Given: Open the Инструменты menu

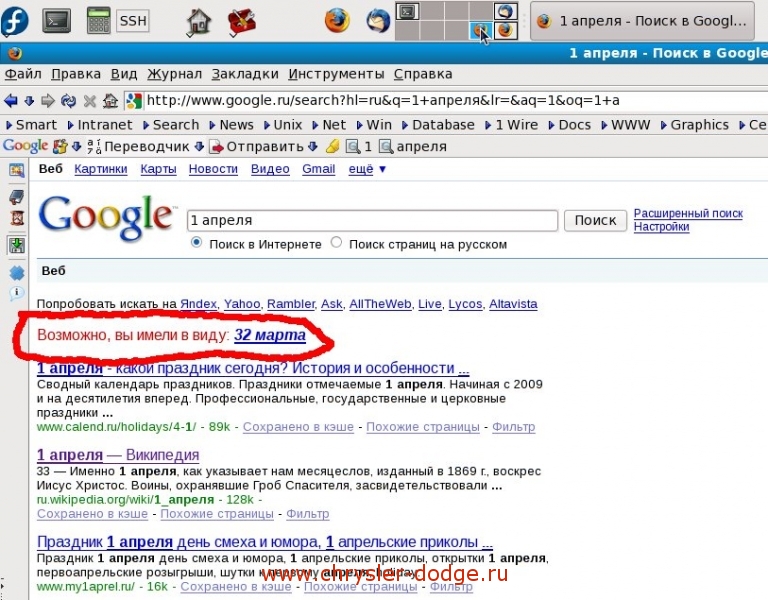Looking at the screenshot, I should click(336, 74).
